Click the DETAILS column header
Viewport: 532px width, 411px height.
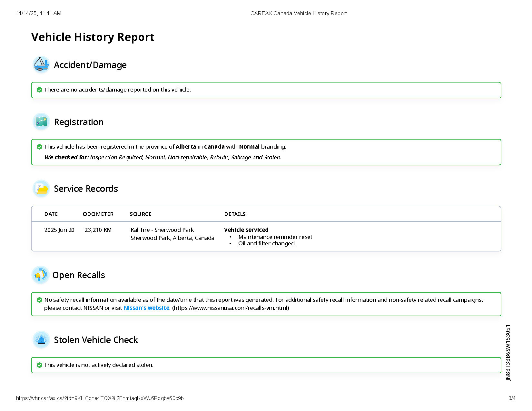pos(235,214)
